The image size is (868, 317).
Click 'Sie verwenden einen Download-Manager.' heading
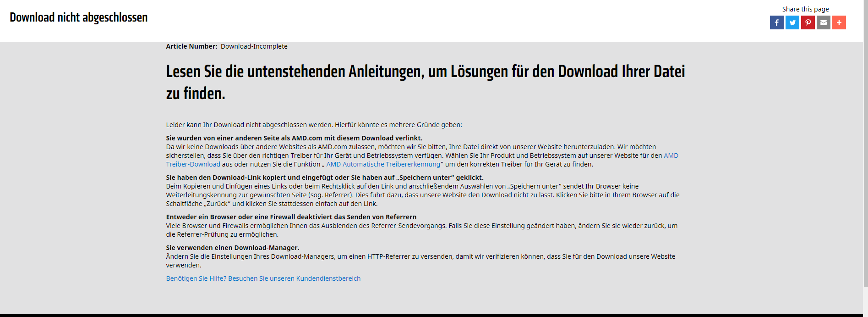point(233,248)
